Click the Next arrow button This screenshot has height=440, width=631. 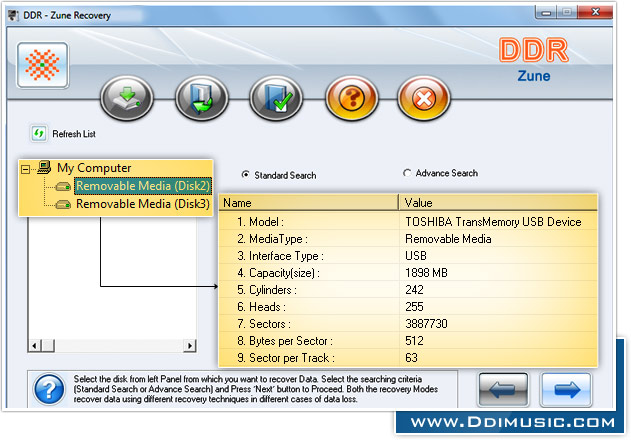pos(566,389)
